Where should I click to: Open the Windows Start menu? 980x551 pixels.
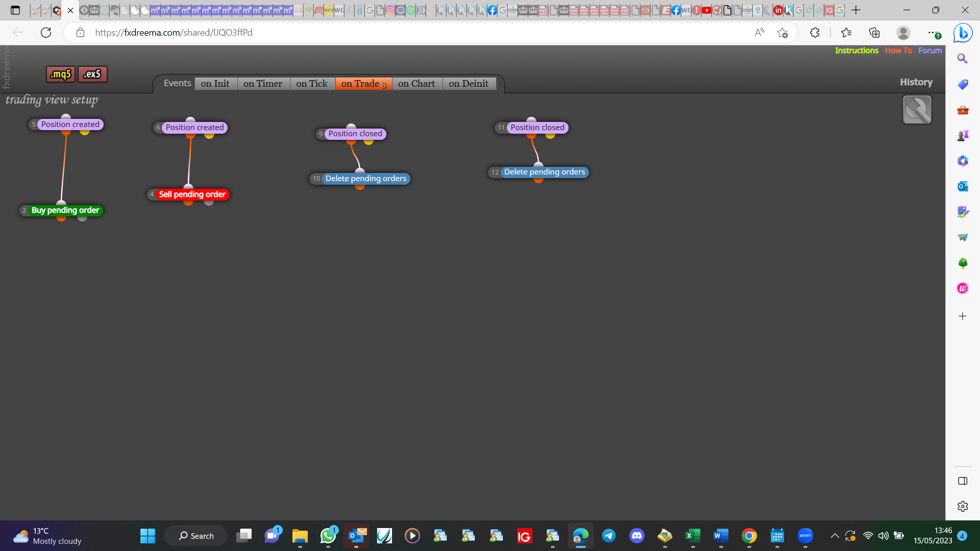coord(148,536)
